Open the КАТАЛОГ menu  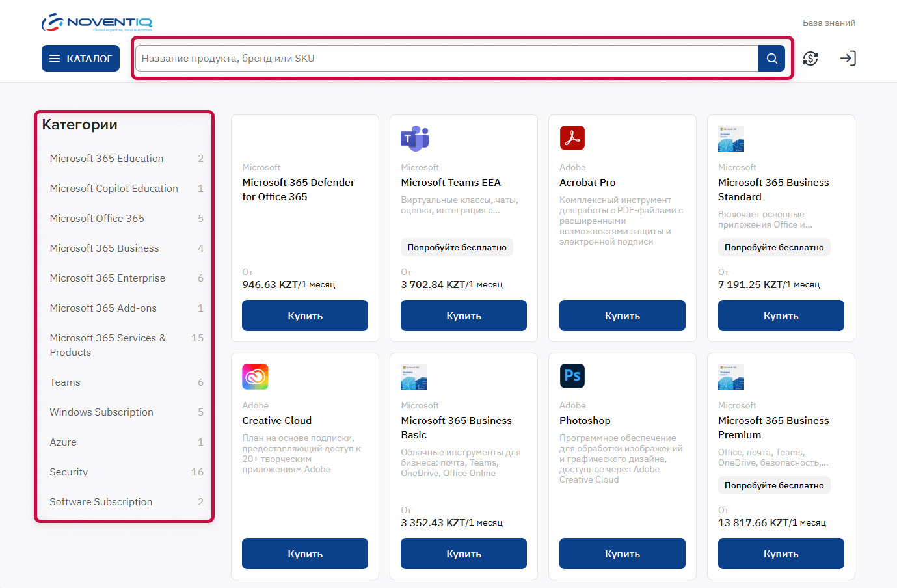tap(80, 58)
